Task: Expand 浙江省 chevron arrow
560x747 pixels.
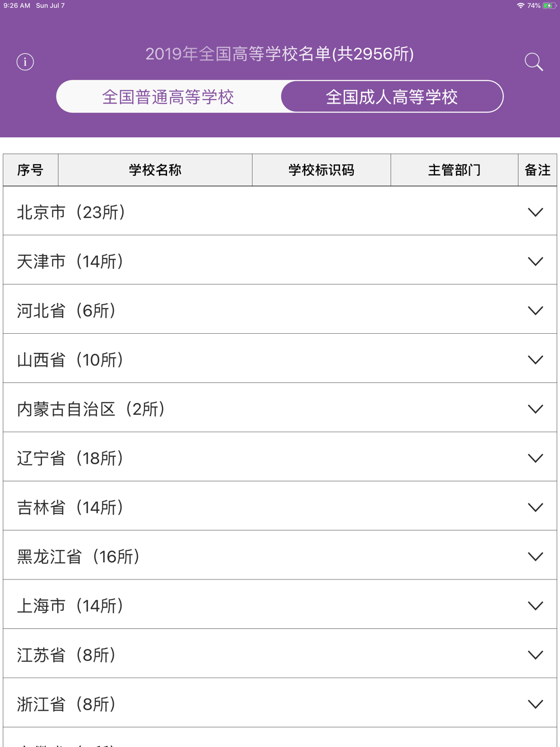Action: pos(535,704)
